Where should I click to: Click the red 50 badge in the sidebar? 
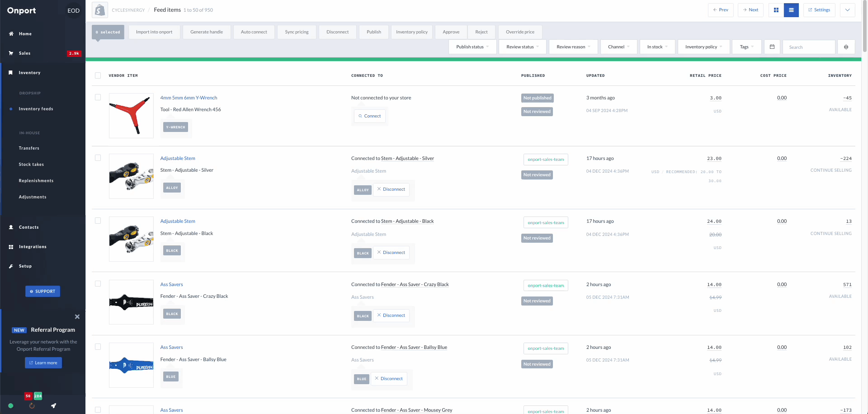(28, 396)
